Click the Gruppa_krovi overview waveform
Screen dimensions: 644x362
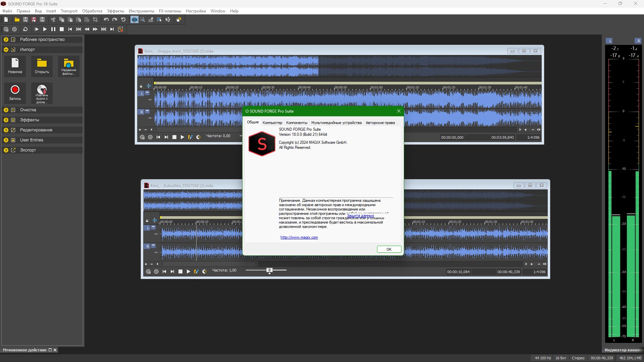pyautogui.click(x=339, y=66)
